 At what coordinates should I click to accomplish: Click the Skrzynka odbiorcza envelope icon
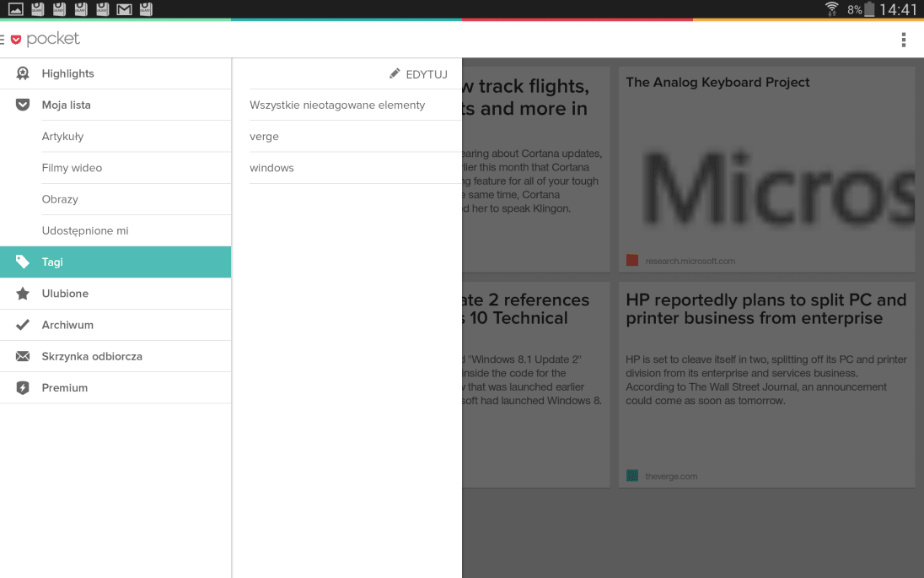23,356
